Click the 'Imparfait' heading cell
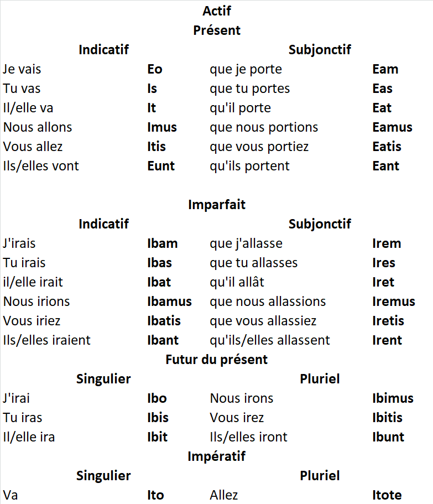This screenshot has width=433, height=504. (x=217, y=205)
